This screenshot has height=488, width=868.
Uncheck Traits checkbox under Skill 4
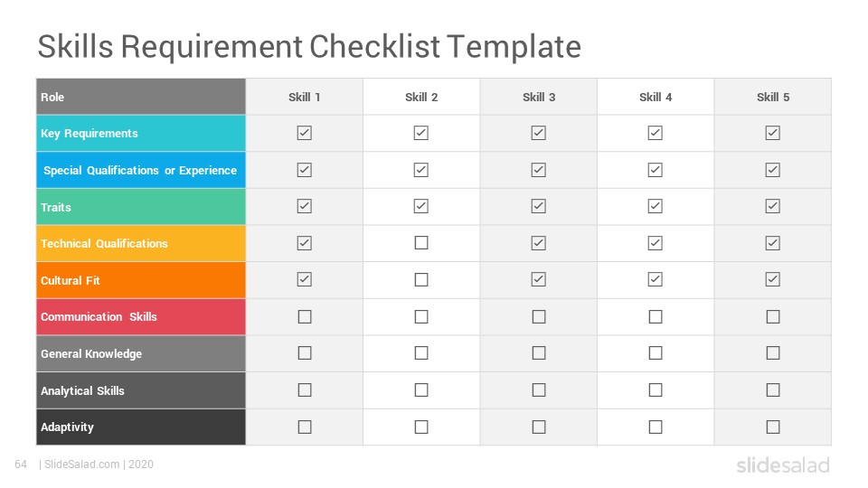click(656, 206)
